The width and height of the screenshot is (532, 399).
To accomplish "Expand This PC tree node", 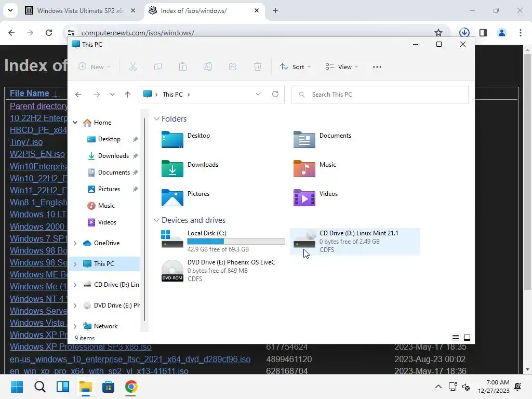I will click(75, 264).
